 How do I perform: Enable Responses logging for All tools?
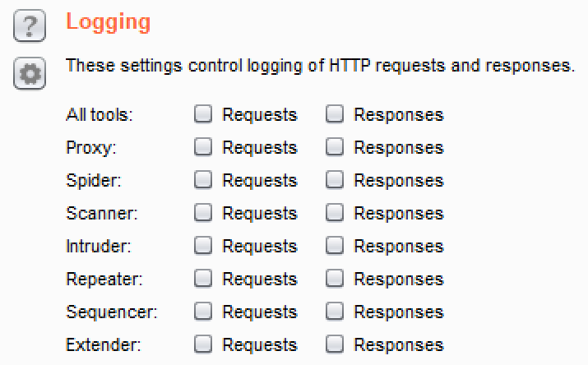coord(335,115)
